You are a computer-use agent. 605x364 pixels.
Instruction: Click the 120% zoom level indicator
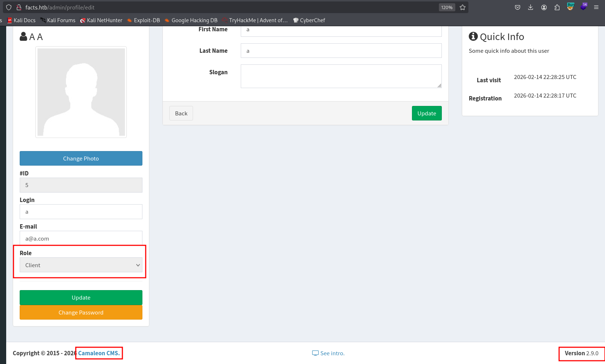(x=447, y=7)
